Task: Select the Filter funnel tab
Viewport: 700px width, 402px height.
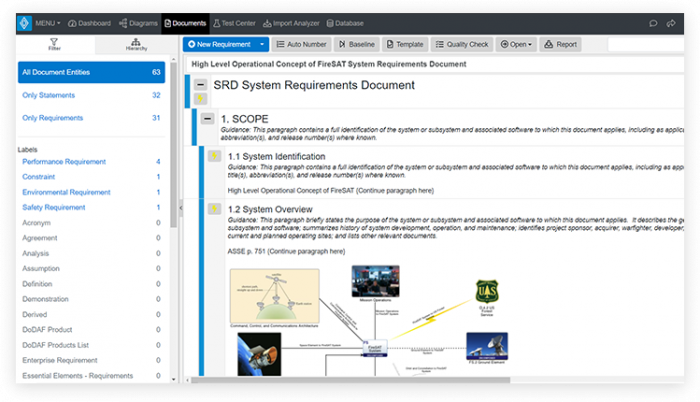Action: 54,44
